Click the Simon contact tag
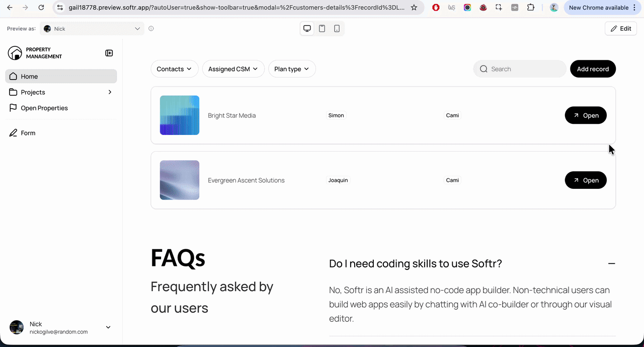This screenshot has height=347, width=644. tap(336, 115)
